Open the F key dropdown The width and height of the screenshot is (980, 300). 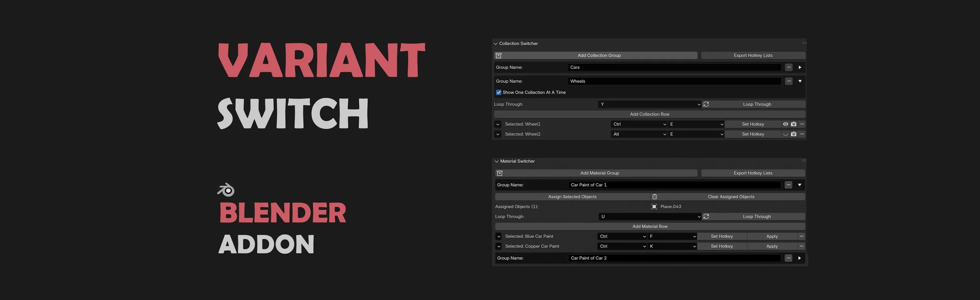point(672,237)
